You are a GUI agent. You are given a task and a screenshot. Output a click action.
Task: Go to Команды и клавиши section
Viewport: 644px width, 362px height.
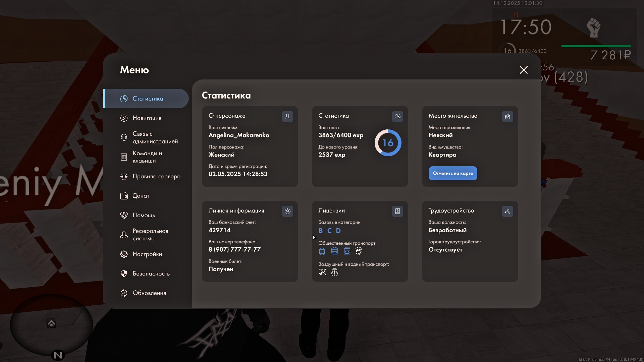click(147, 157)
